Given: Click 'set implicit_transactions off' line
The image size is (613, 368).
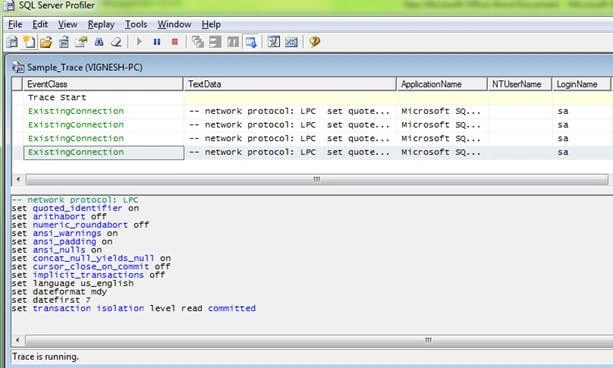Looking at the screenshot, I should point(88,275).
